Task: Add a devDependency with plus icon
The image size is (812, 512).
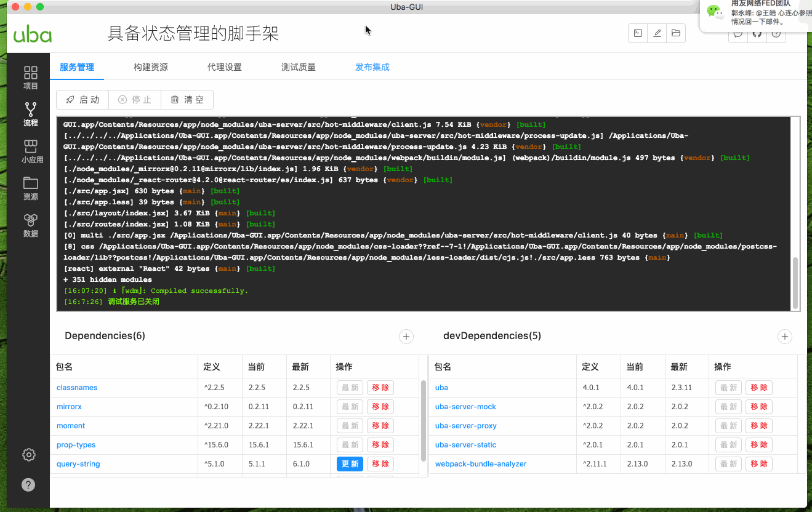Action: (x=785, y=336)
